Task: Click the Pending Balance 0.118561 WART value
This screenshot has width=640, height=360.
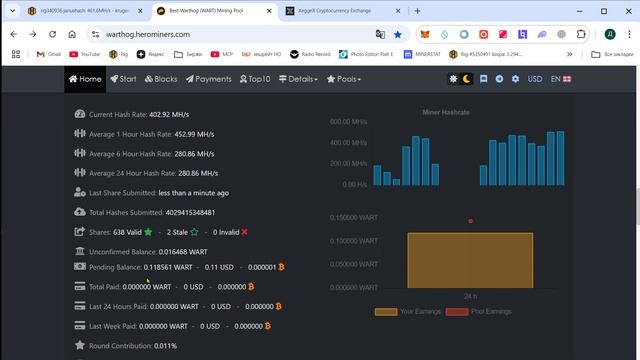Action: click(168, 267)
